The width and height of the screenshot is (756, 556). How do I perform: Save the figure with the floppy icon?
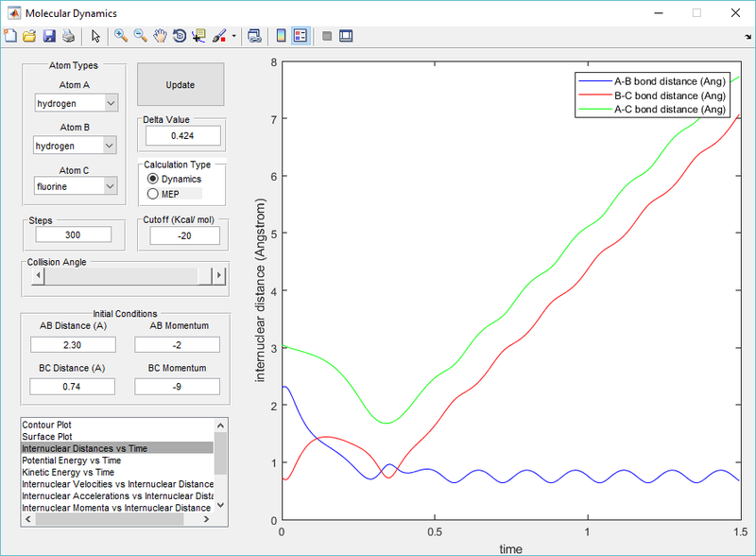(x=48, y=36)
